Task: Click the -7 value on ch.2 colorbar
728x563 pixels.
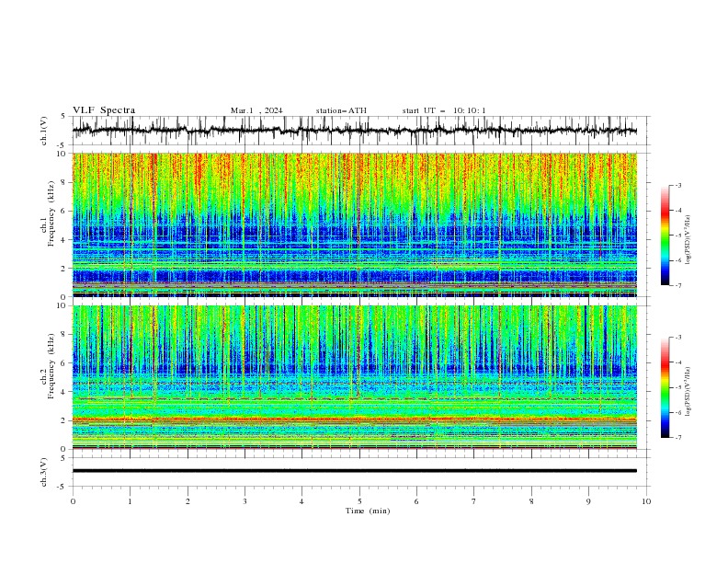Action: click(677, 438)
